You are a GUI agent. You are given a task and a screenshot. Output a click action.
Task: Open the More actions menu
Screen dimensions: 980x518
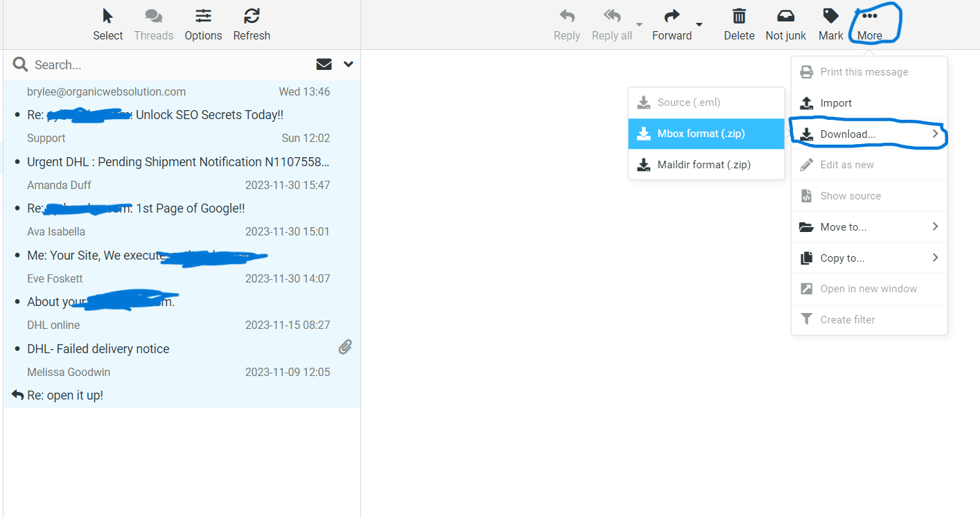[870, 25]
